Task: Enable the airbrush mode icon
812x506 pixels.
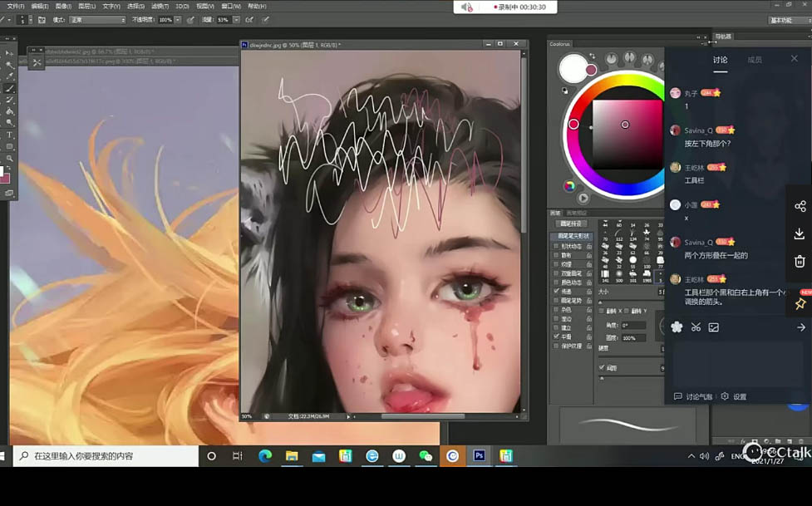Action: point(249,20)
